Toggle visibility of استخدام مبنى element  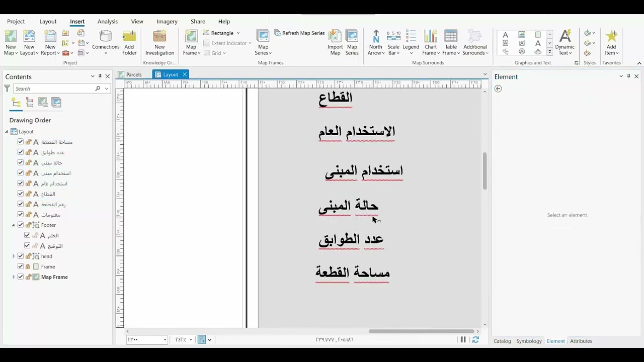pos(20,173)
